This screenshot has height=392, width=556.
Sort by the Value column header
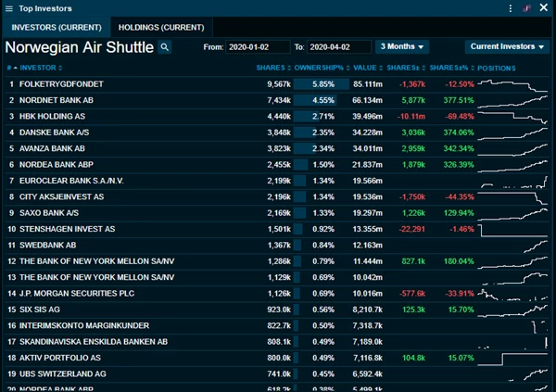tap(368, 68)
